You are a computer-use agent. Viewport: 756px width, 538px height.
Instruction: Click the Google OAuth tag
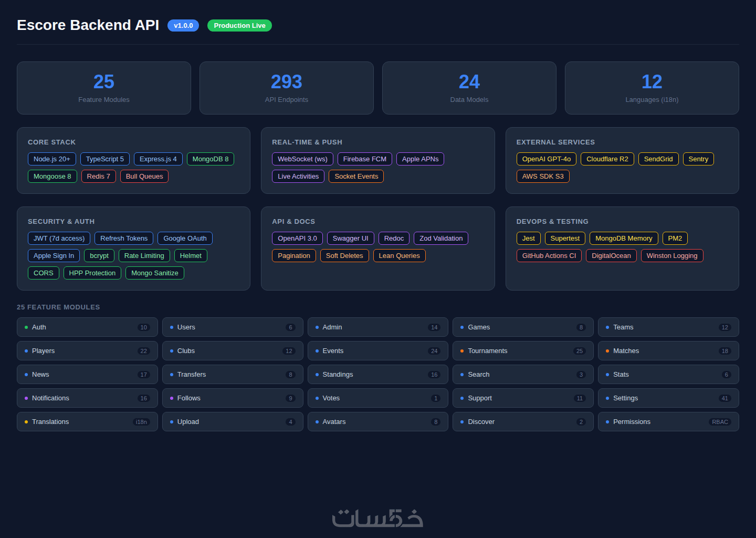(x=185, y=238)
